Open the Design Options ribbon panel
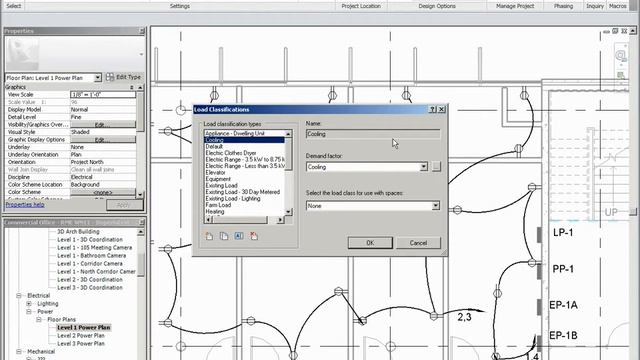Viewport: 640px width, 360px height. [x=437, y=6]
